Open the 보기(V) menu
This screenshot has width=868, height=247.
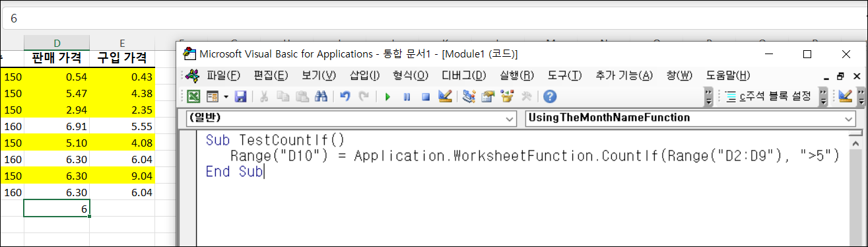(318, 75)
